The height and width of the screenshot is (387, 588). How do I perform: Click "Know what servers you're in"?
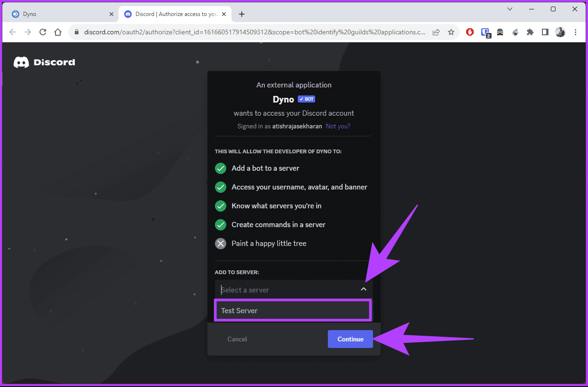[277, 205]
